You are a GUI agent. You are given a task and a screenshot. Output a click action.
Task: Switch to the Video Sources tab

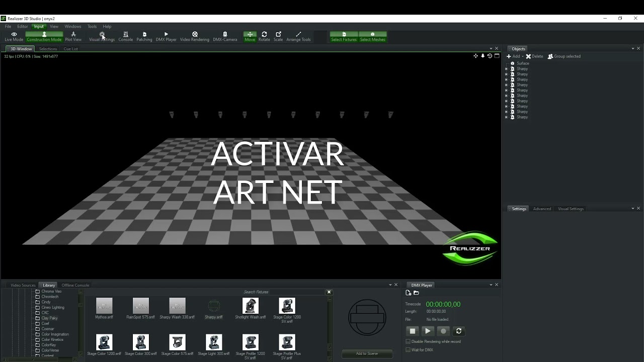point(23,285)
